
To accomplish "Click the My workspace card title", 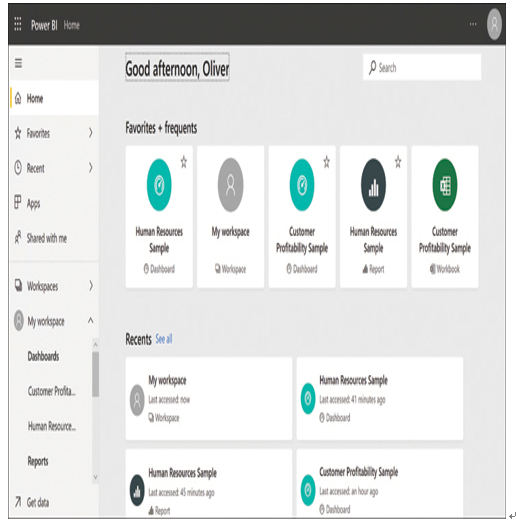I will [x=231, y=232].
